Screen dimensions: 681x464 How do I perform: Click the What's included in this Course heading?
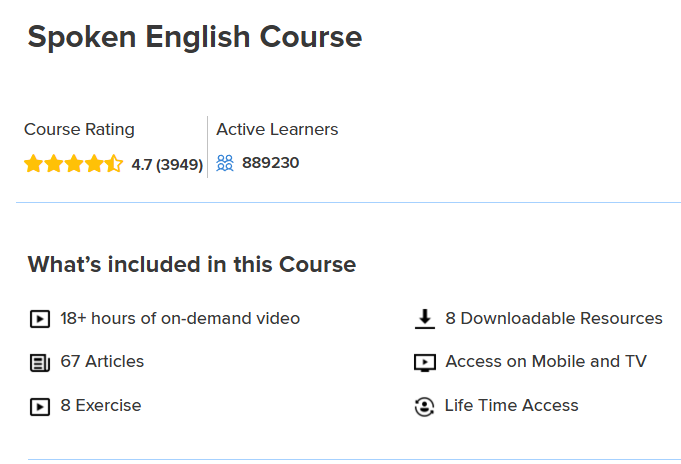[191, 265]
